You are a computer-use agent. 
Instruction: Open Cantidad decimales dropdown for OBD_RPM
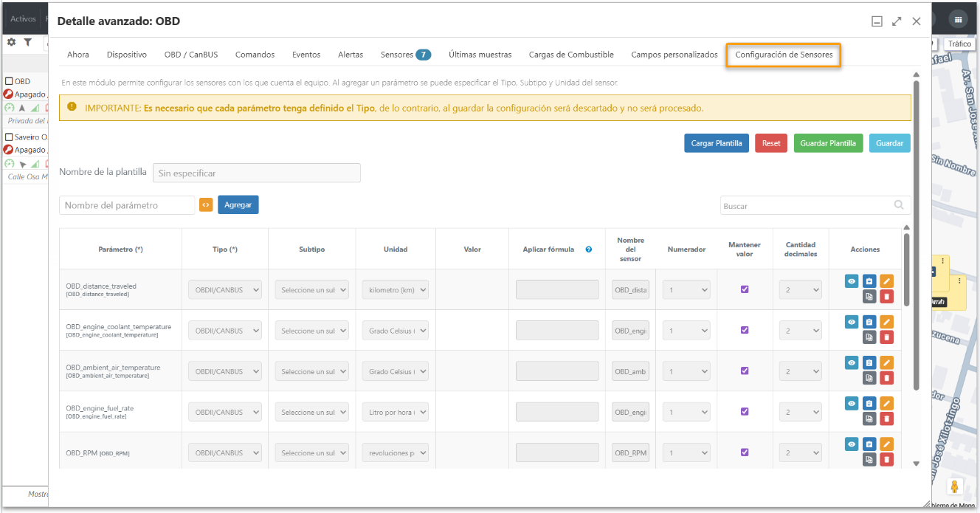801,452
